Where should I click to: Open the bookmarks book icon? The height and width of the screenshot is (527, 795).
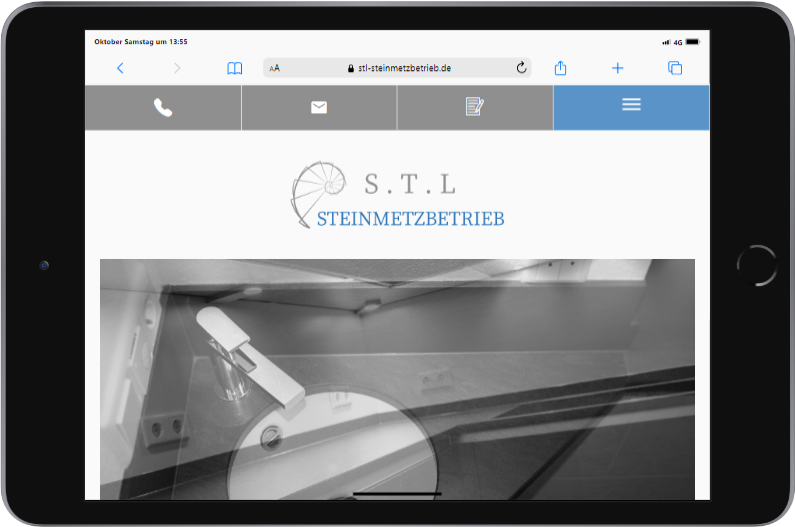[x=234, y=68]
